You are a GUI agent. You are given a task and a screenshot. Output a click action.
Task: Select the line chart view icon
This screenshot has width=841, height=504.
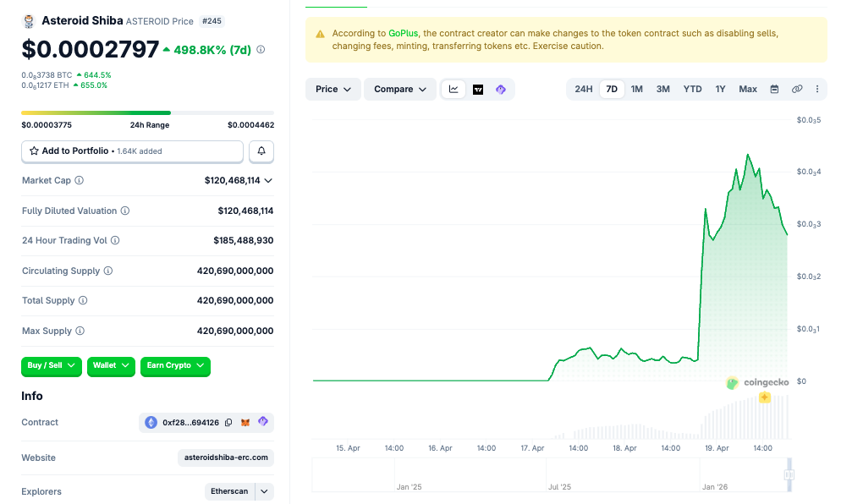(453, 89)
